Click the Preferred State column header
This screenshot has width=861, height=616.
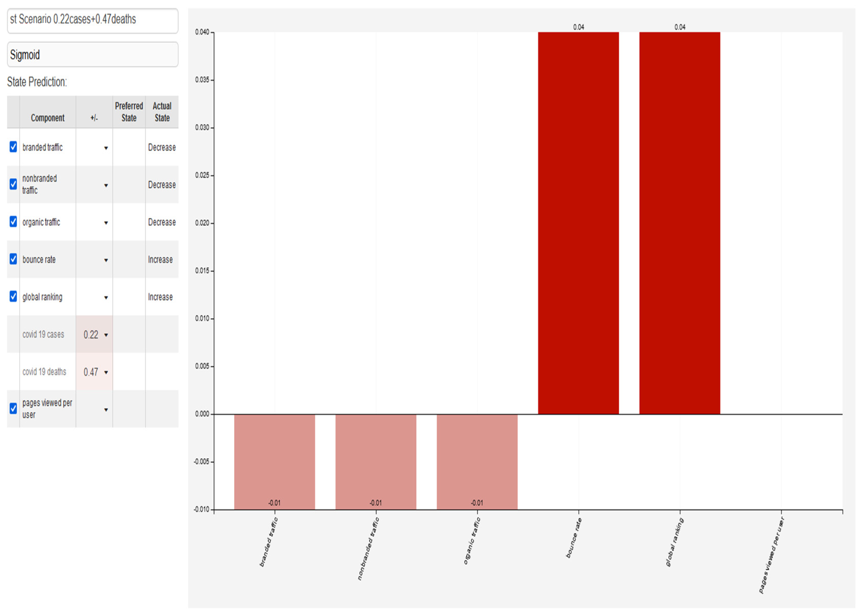(x=129, y=112)
